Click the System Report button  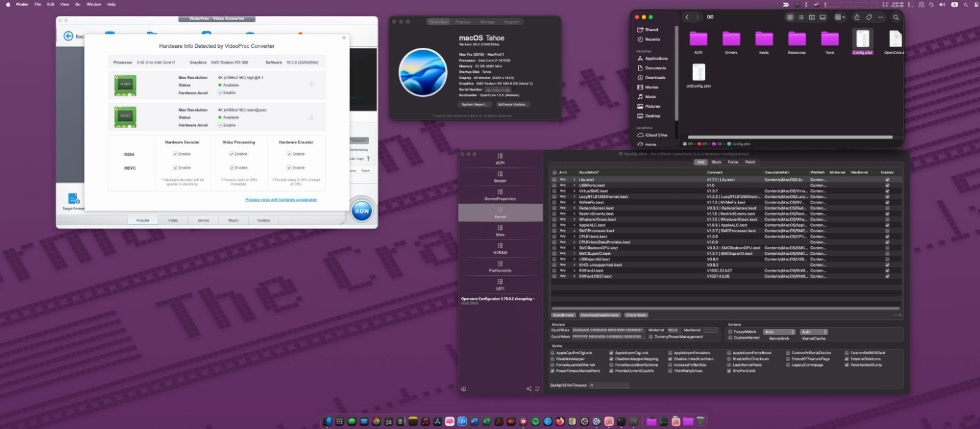click(x=475, y=104)
